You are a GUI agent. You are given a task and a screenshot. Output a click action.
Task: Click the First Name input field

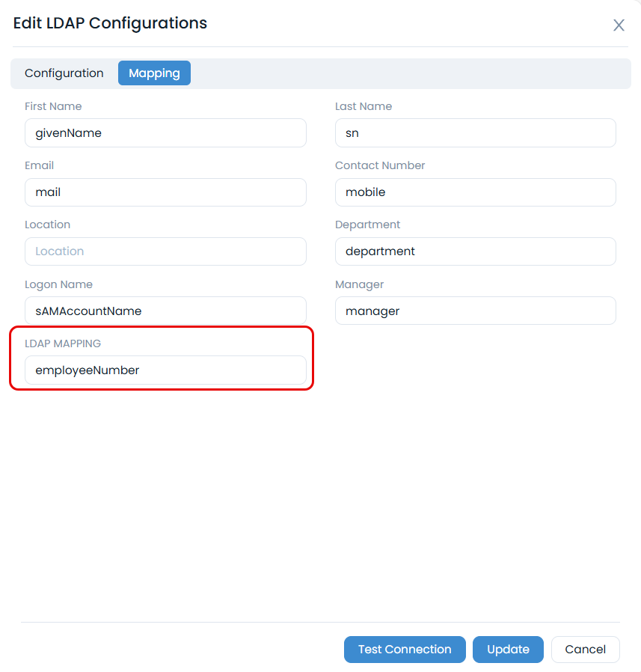pos(165,133)
